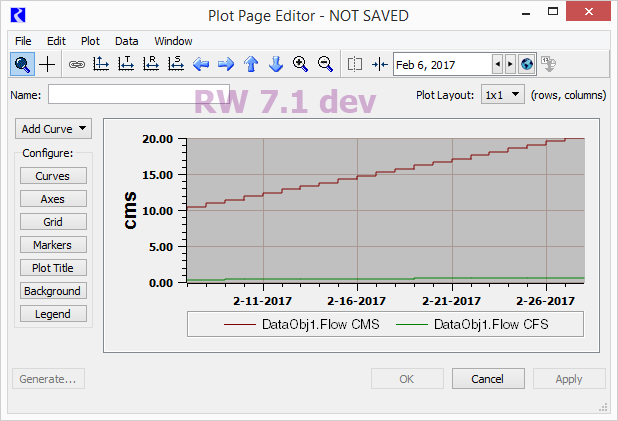Click the 2-16-2017 x-axis label
Screen dimensions: 618x421
[356, 301]
